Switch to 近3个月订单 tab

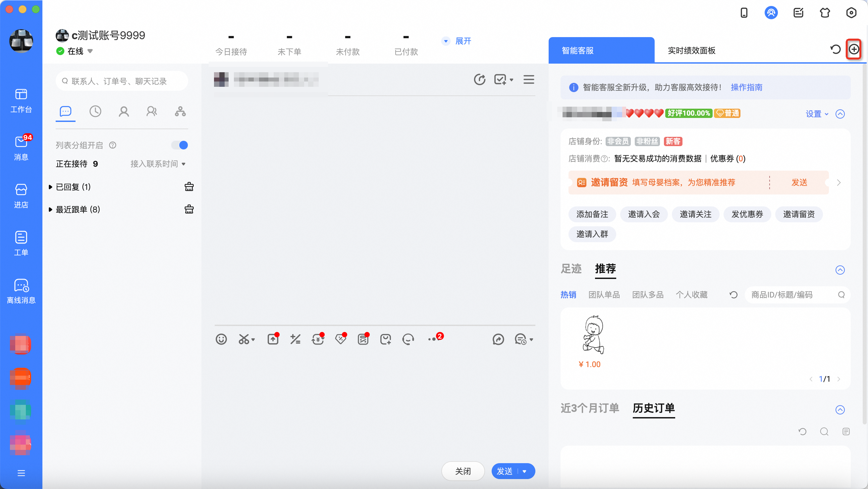click(x=590, y=408)
